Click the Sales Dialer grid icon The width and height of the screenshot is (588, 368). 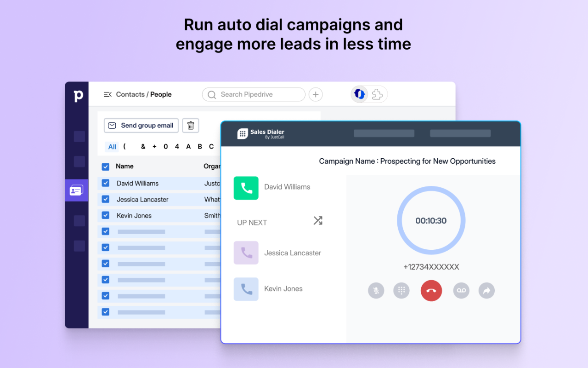(242, 133)
